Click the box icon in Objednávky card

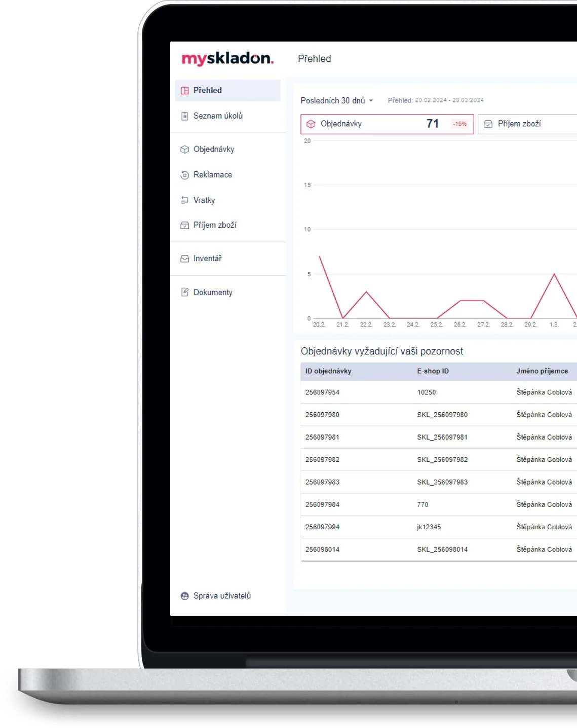click(311, 124)
